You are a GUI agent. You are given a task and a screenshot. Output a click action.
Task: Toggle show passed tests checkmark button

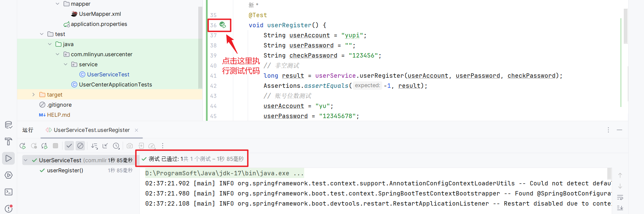pos(69,146)
